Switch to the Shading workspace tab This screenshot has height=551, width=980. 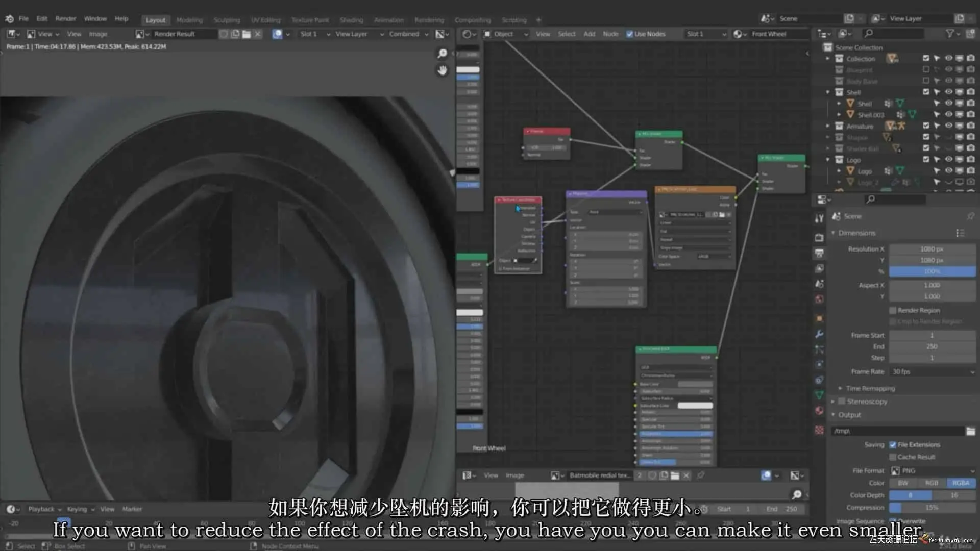pos(351,20)
